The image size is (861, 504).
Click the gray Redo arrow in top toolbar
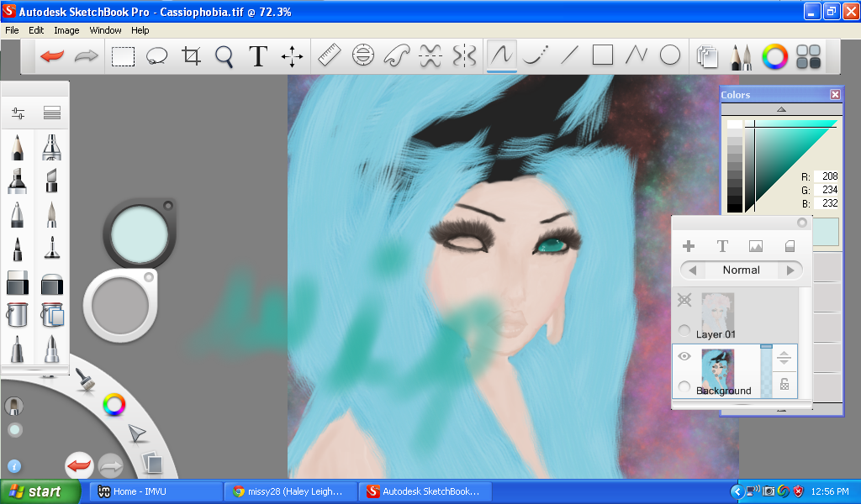pos(87,55)
